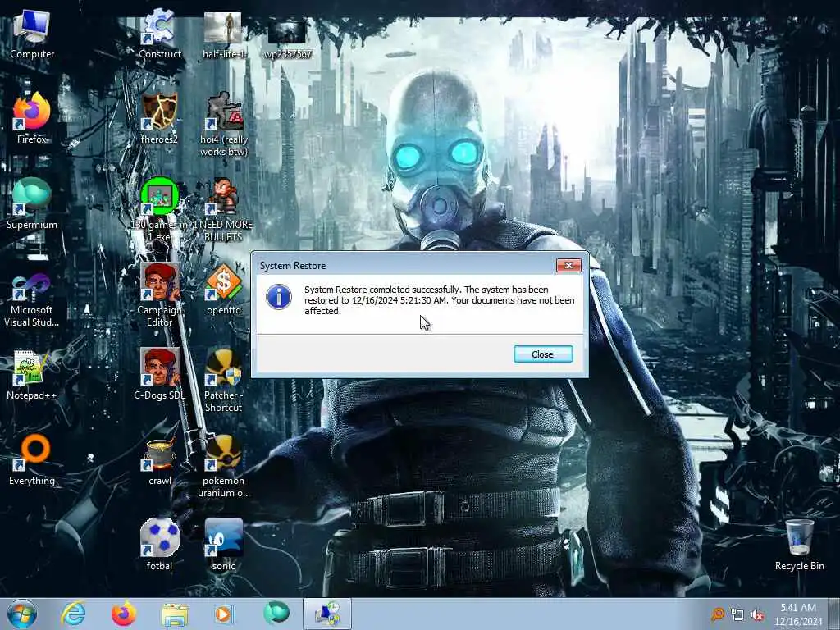Select the wp2357567 wallpaper file
Screen dimensions: 840x630
tap(288, 38)
